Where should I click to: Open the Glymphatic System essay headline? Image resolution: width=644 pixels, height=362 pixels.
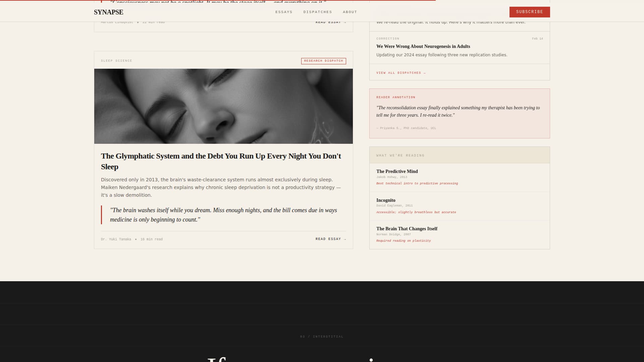click(x=221, y=161)
